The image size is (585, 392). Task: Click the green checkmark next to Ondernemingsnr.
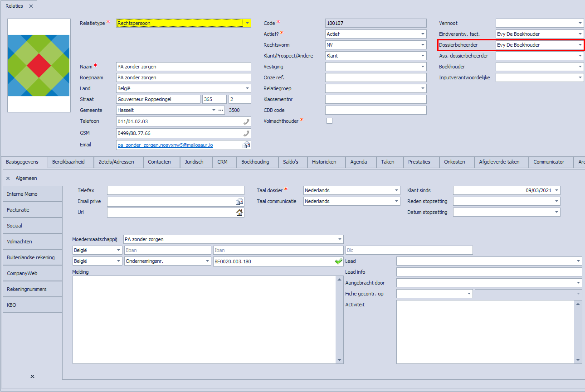click(338, 261)
